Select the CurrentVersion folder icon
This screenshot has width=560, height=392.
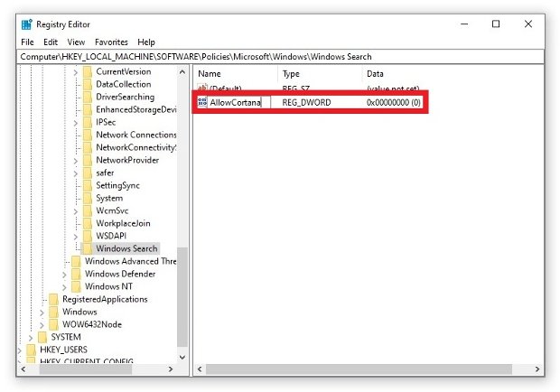(87, 71)
